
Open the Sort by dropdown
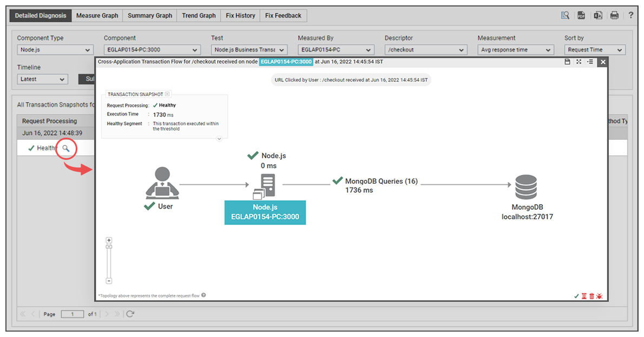point(595,50)
